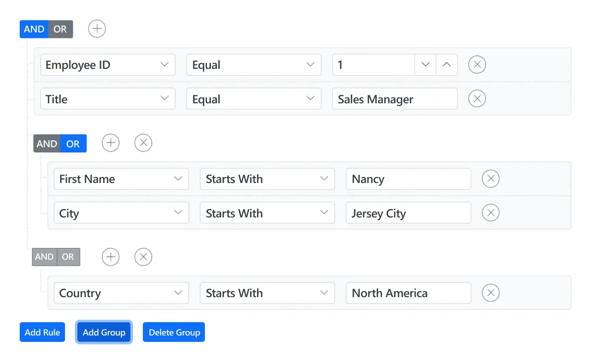Viewport: 591px width, 364px height.
Task: Delete the group containing the Country rule
Action: [x=143, y=257]
